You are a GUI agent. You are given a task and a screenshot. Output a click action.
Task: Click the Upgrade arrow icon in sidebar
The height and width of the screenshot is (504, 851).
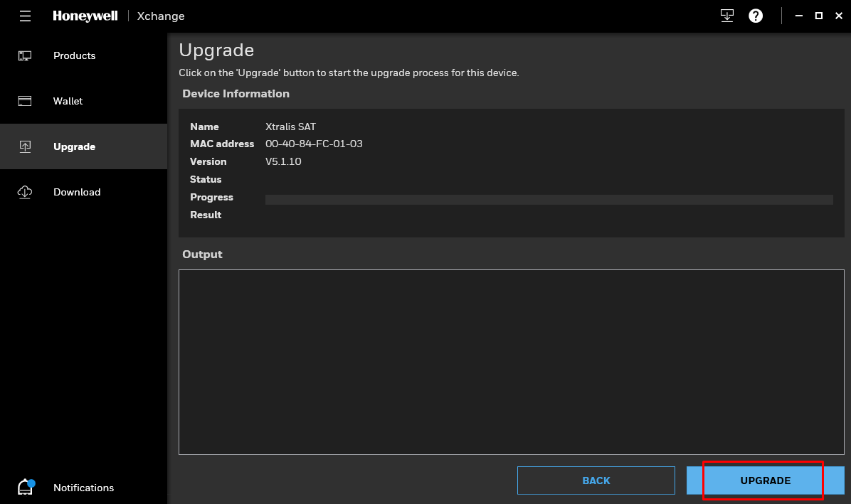25,146
